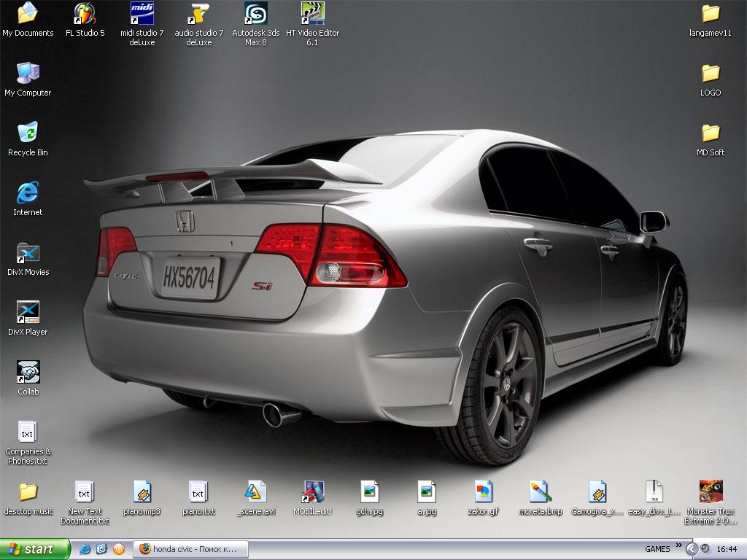Screen dimensions: 747x560
Task: Show hidden system tray icons
Action: pos(692,549)
